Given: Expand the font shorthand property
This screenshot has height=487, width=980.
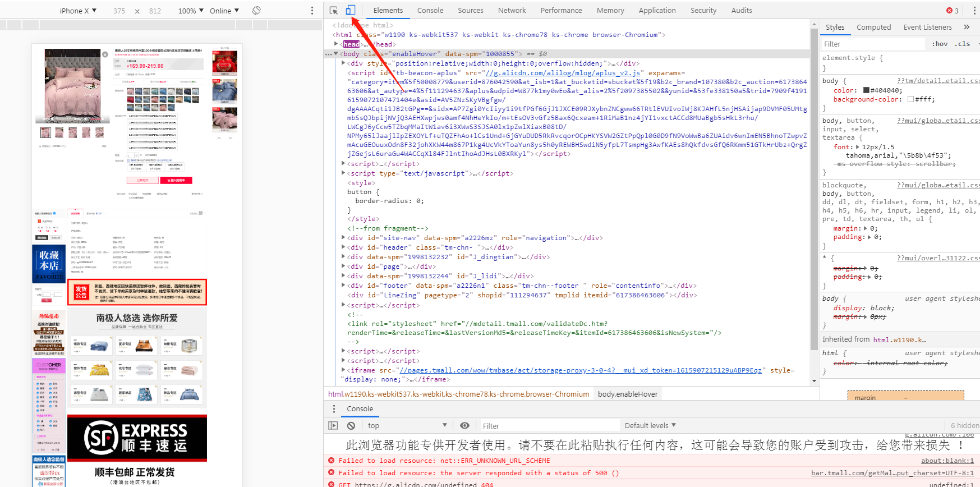Looking at the screenshot, I should (x=858, y=147).
